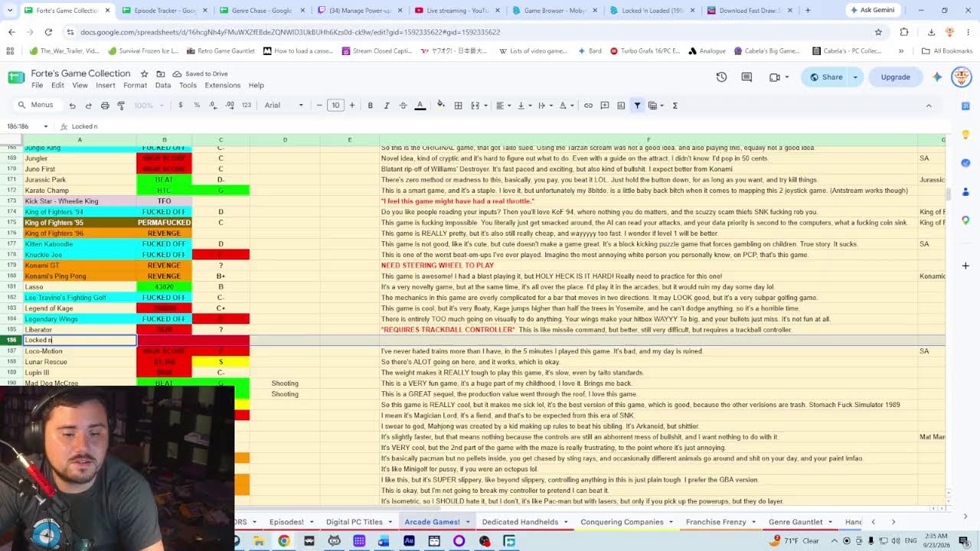
Task: Hide the menus with the collapse chevron
Action: pos(929,106)
